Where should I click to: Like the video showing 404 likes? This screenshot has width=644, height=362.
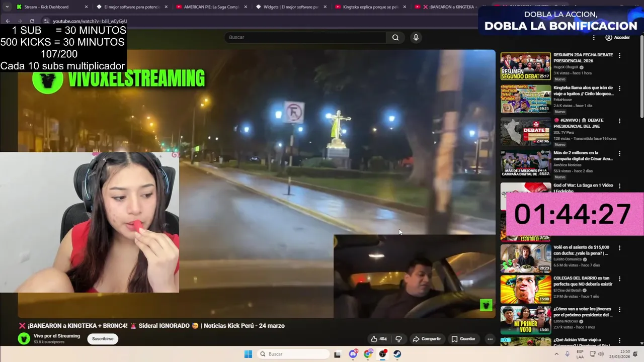click(x=379, y=339)
